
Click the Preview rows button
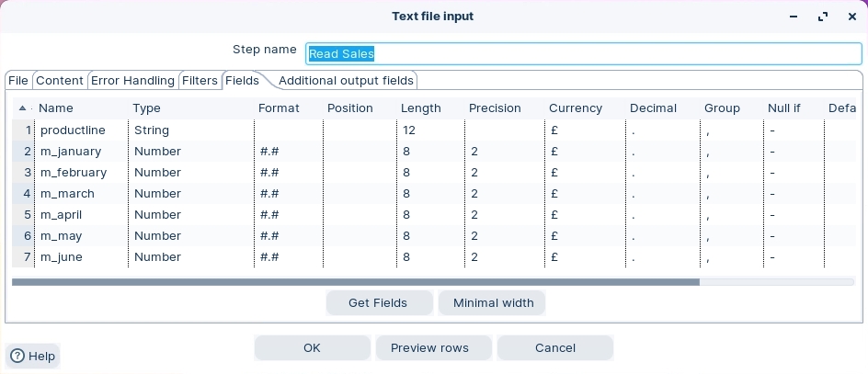tap(429, 348)
